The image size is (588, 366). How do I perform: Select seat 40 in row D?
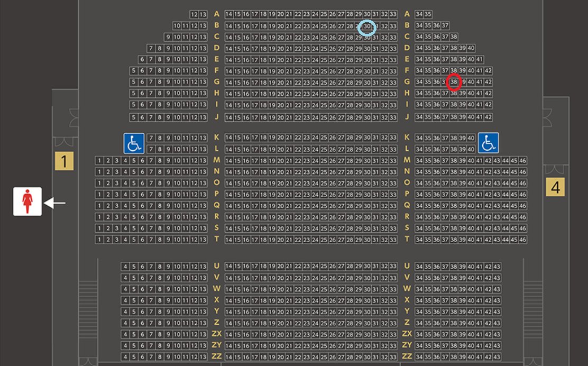(x=471, y=48)
